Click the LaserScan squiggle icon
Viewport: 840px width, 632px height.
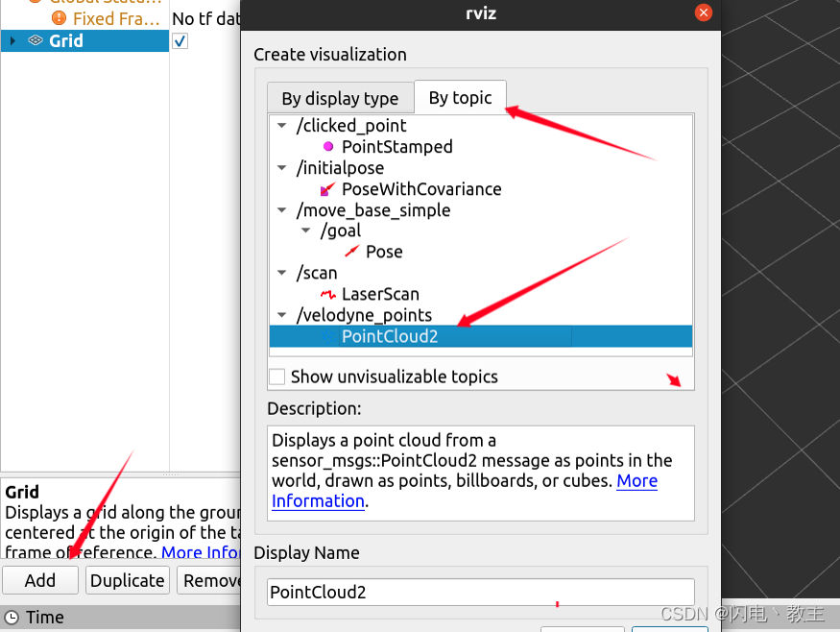(x=328, y=294)
